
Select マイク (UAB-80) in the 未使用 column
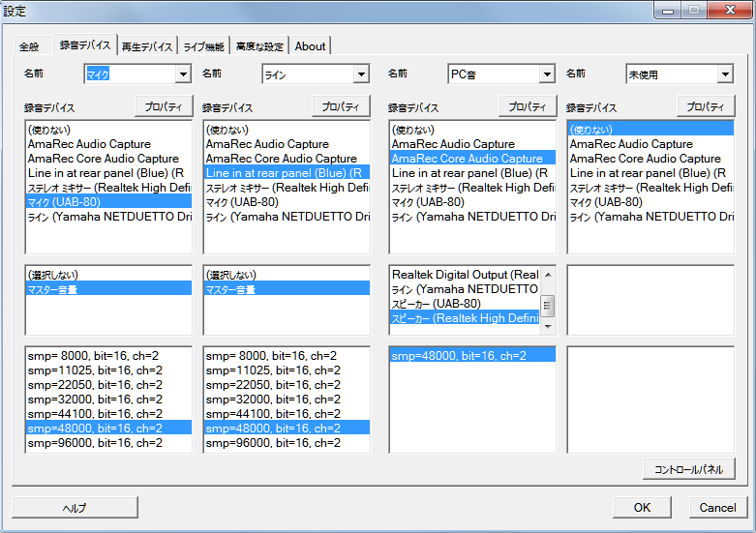650,202
